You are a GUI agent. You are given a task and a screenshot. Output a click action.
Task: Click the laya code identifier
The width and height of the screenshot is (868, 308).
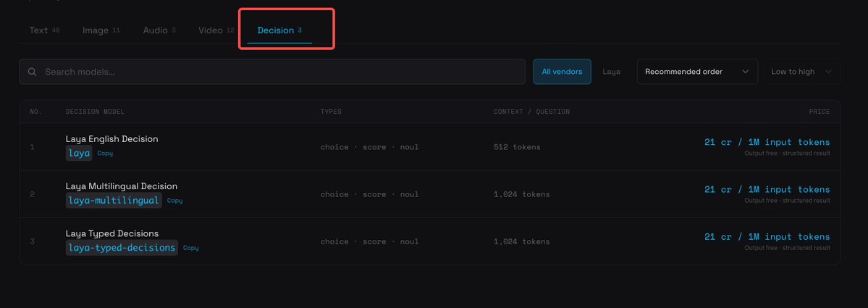pyautogui.click(x=79, y=153)
